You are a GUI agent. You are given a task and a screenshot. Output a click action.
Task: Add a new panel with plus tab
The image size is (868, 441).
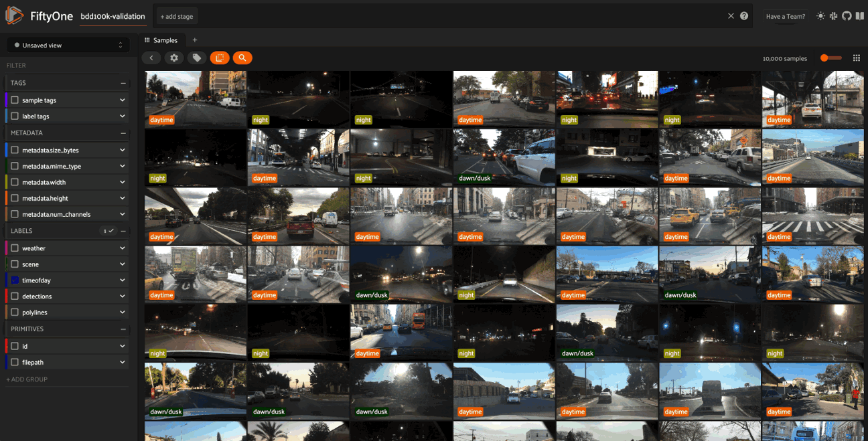[195, 40]
